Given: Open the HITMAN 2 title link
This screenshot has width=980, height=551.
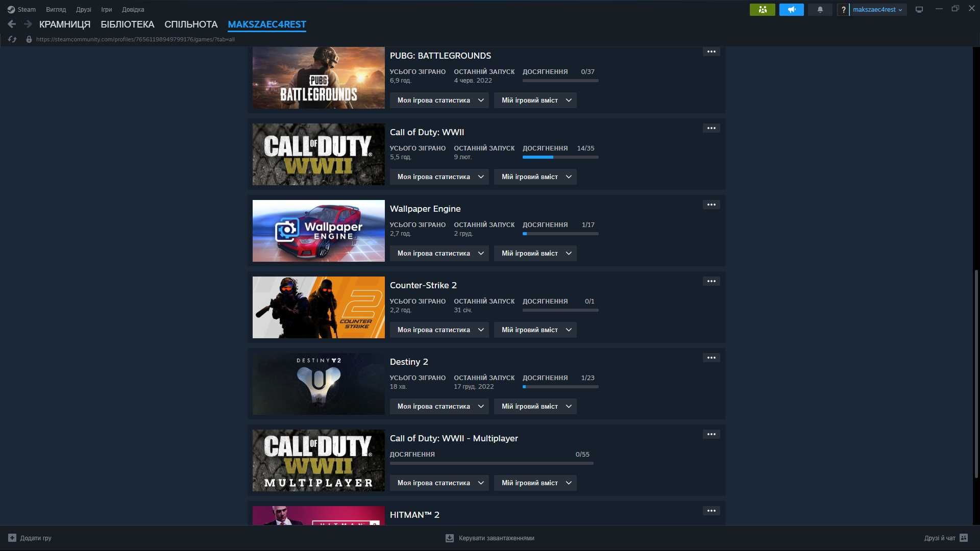Looking at the screenshot, I should (x=414, y=515).
